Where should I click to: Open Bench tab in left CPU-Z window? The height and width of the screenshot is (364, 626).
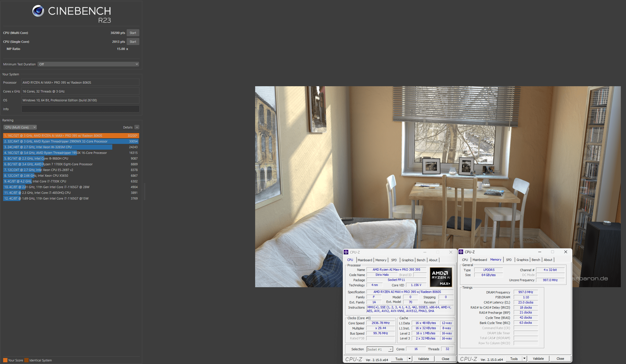coord(421,260)
